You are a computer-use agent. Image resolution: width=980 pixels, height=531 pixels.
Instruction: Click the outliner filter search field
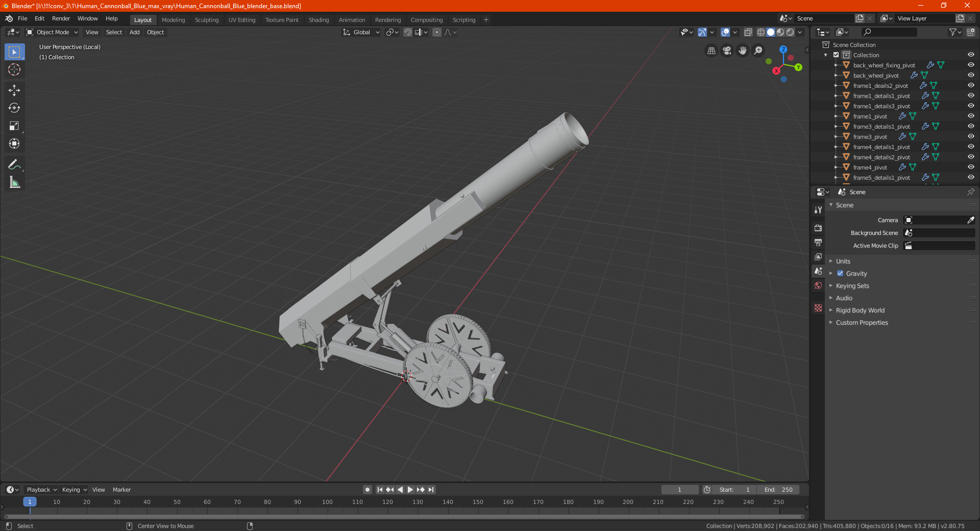pyautogui.click(x=889, y=32)
